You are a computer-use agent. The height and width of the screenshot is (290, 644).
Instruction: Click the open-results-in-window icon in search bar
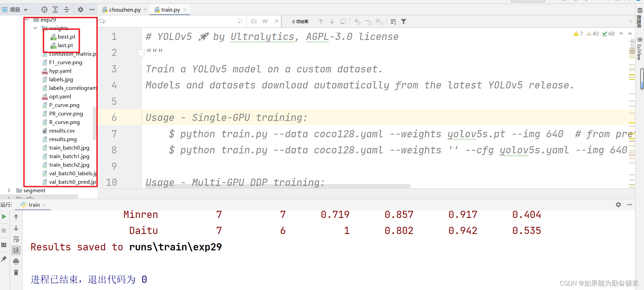pyautogui.click(x=343, y=22)
